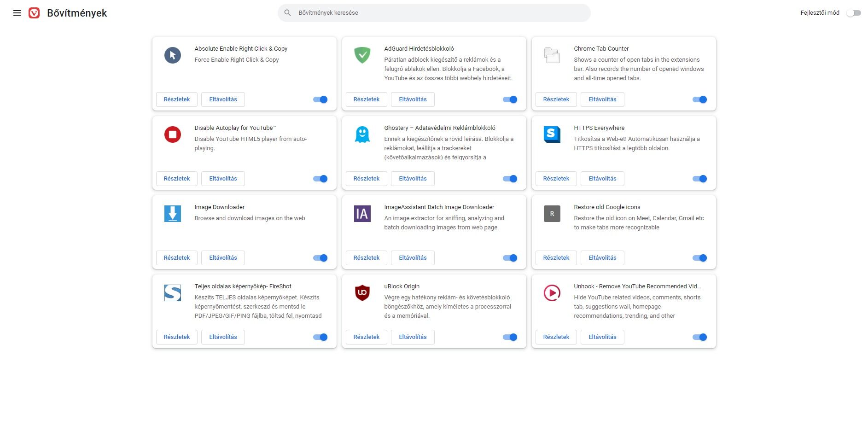Viewport: 868px width, 432px height.
Task: Click the ImageAssistant IA icon
Action: point(362,214)
